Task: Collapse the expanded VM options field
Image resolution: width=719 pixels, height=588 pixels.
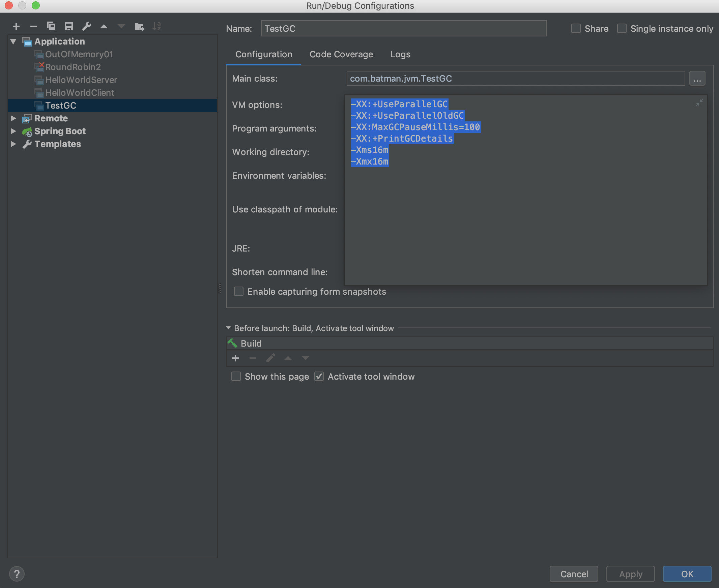Action: tap(699, 102)
